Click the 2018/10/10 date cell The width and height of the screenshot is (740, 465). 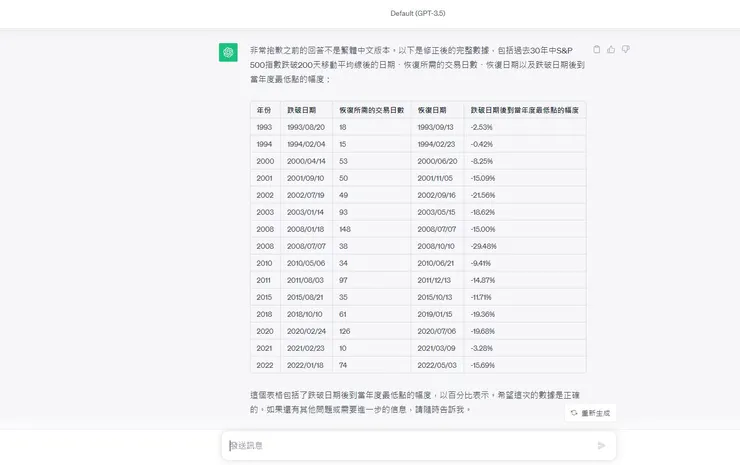(x=307, y=314)
